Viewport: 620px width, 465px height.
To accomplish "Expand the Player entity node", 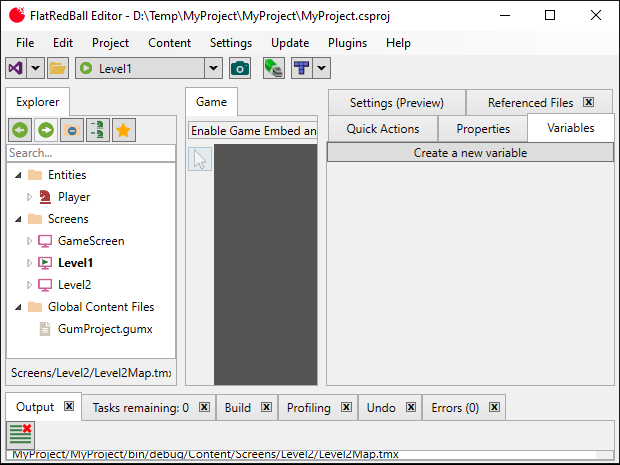I will (30, 197).
